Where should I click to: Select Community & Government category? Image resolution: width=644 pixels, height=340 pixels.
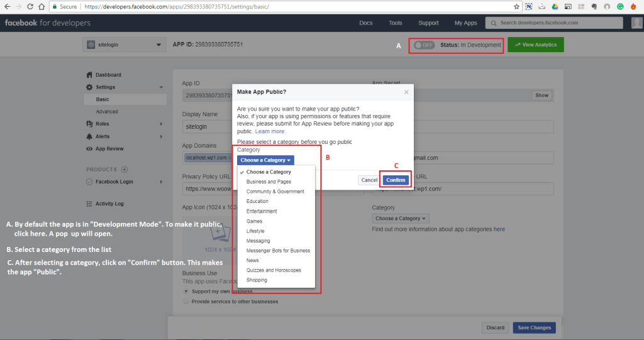click(x=277, y=191)
